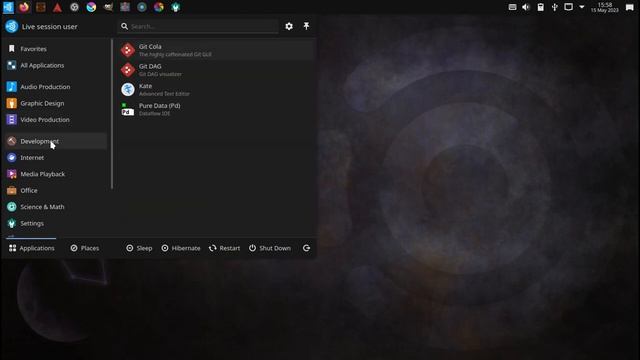
Task: Click the Live session user avatar
Action: pos(12,26)
